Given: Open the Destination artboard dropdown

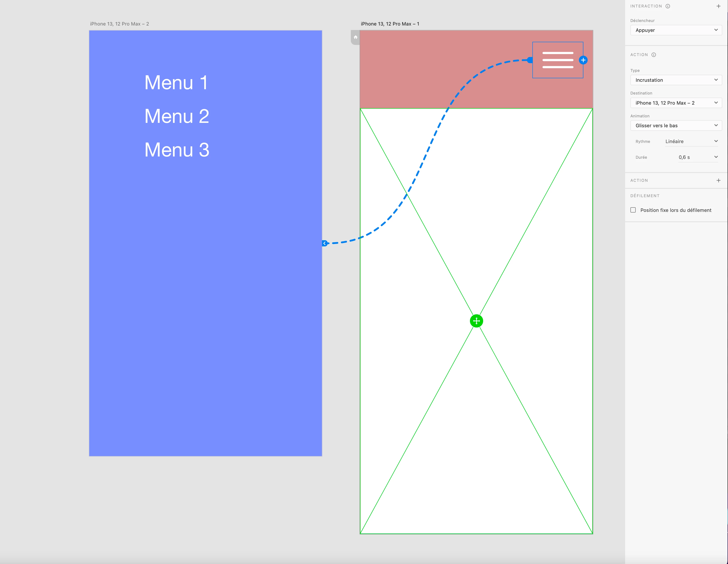Looking at the screenshot, I should click(x=676, y=103).
